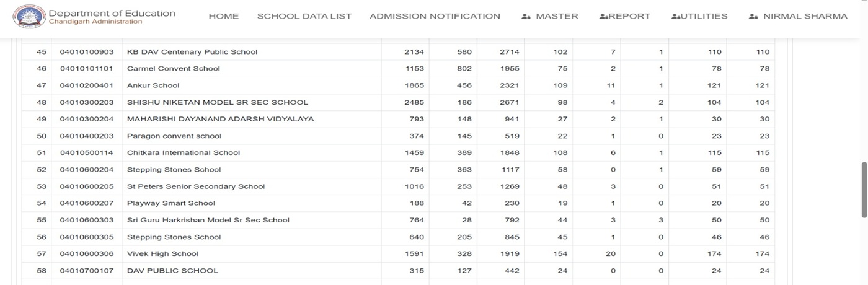Image resolution: width=868 pixels, height=285 pixels.
Task: Click value 2485 in Shishu Niketan row
Action: tap(414, 102)
